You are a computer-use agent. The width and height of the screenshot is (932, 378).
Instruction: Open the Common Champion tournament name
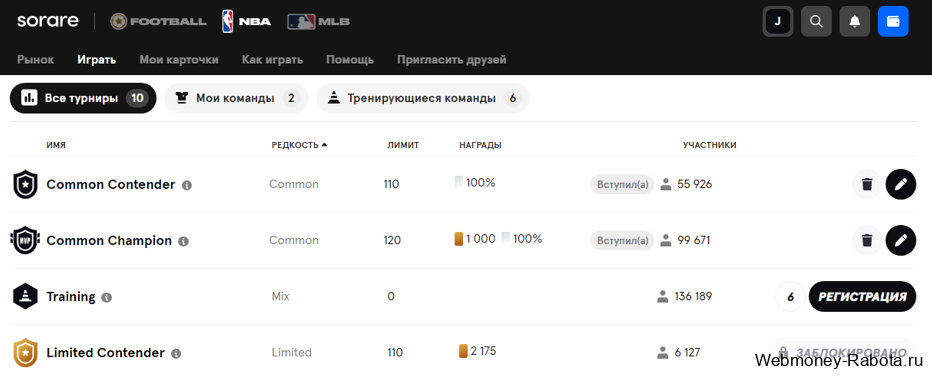109,240
